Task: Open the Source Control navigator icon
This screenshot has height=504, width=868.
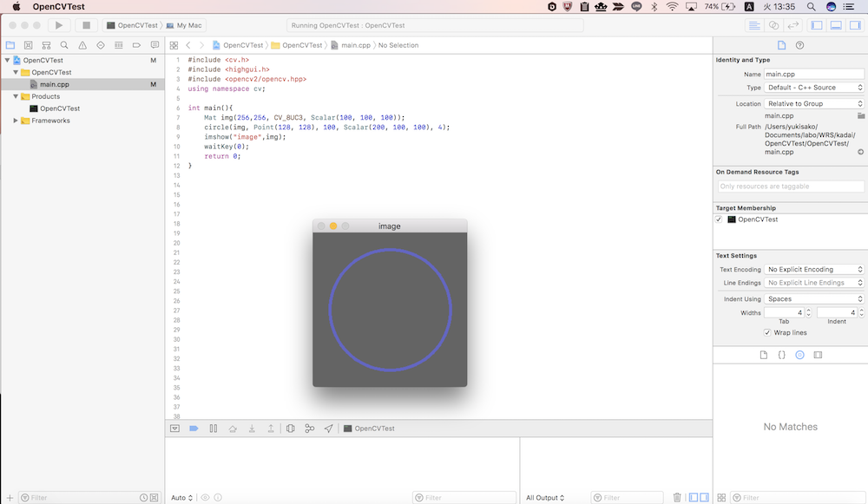Action: coord(29,45)
